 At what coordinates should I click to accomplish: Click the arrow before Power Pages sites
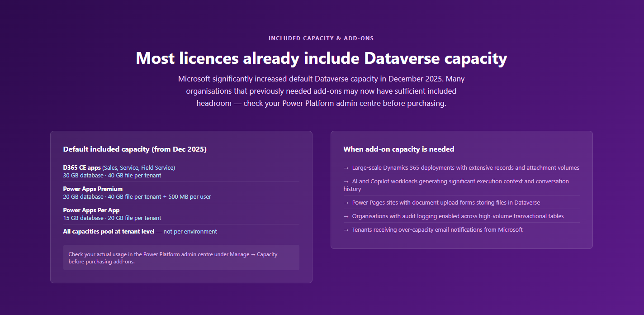click(346, 203)
